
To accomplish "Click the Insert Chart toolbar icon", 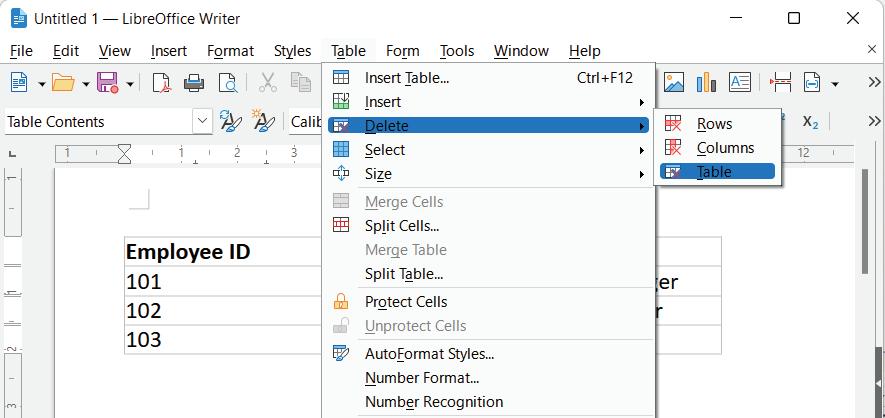I will pyautogui.click(x=707, y=83).
